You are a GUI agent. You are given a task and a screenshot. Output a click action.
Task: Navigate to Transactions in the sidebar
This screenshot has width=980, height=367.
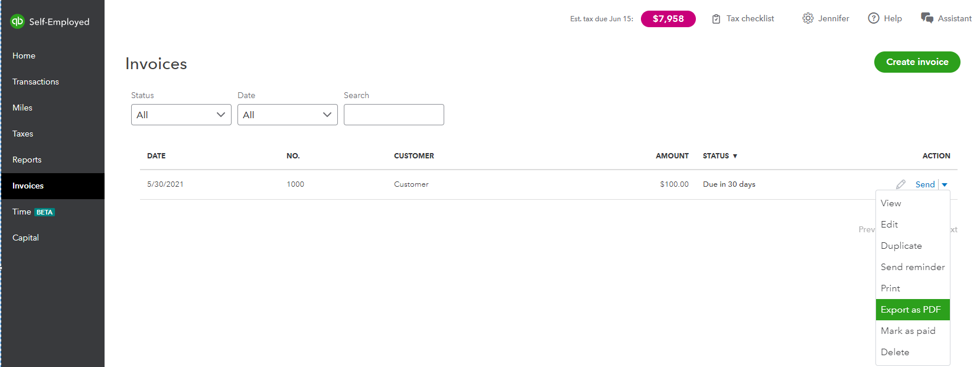(35, 81)
